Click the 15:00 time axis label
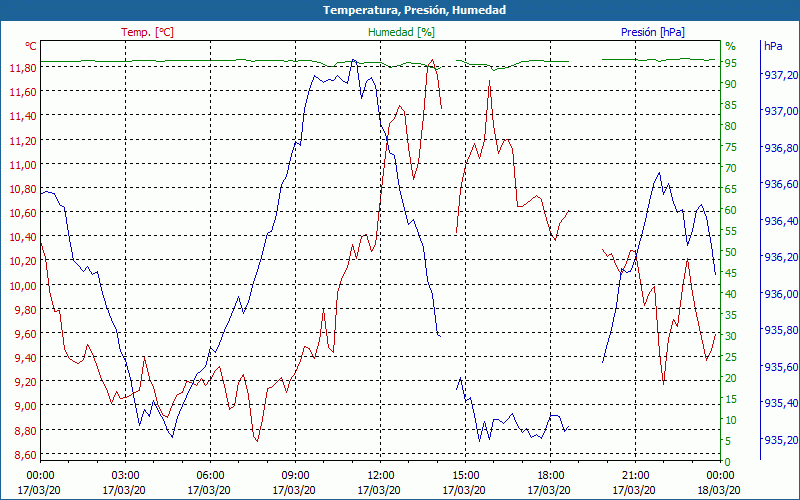 [465, 476]
